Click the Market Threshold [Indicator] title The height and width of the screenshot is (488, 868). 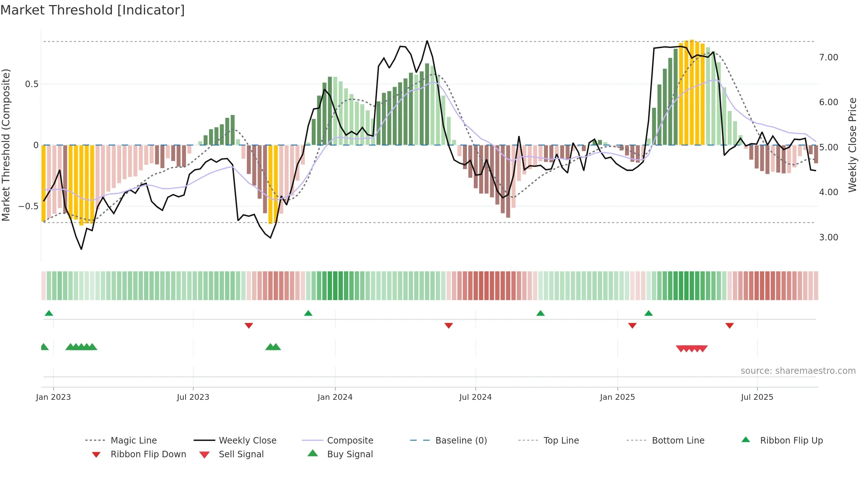point(93,10)
